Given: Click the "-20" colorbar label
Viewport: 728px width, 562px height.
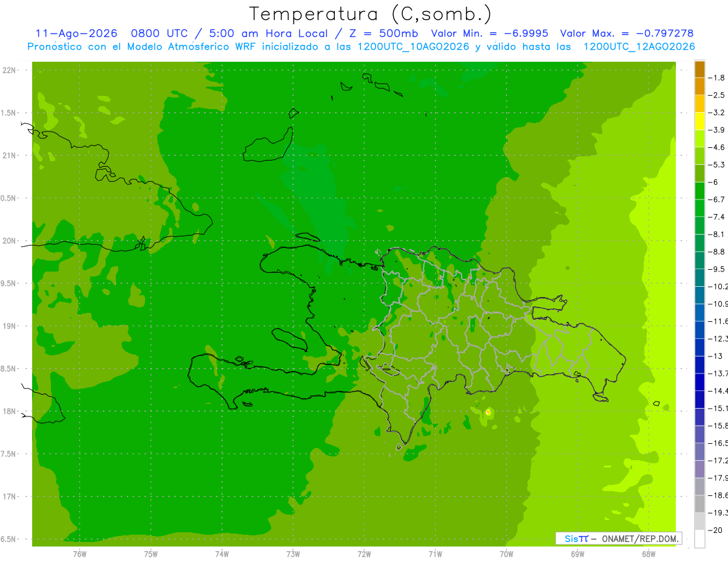Looking at the screenshot, I should pyautogui.click(x=716, y=530).
